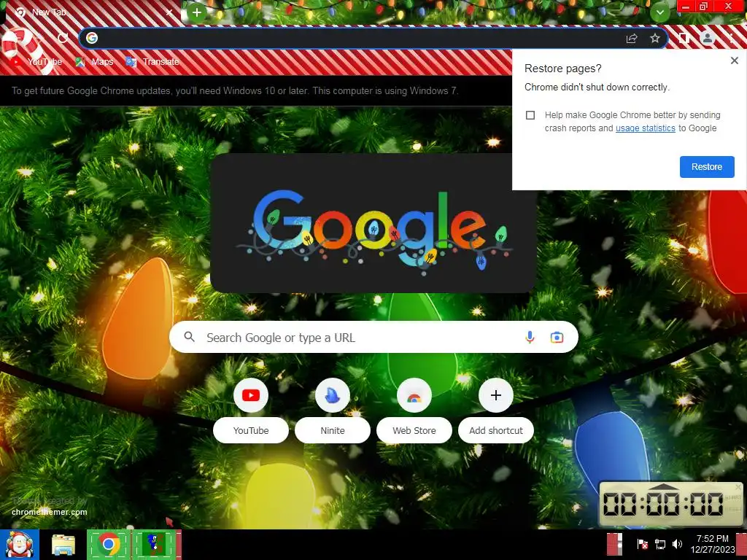Click the green new tab plus button
This screenshot has height=560, width=747.
pos(196,12)
